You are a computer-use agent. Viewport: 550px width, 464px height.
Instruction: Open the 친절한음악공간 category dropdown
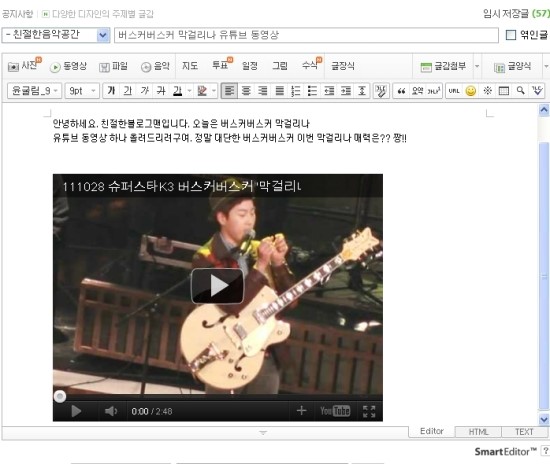56,35
